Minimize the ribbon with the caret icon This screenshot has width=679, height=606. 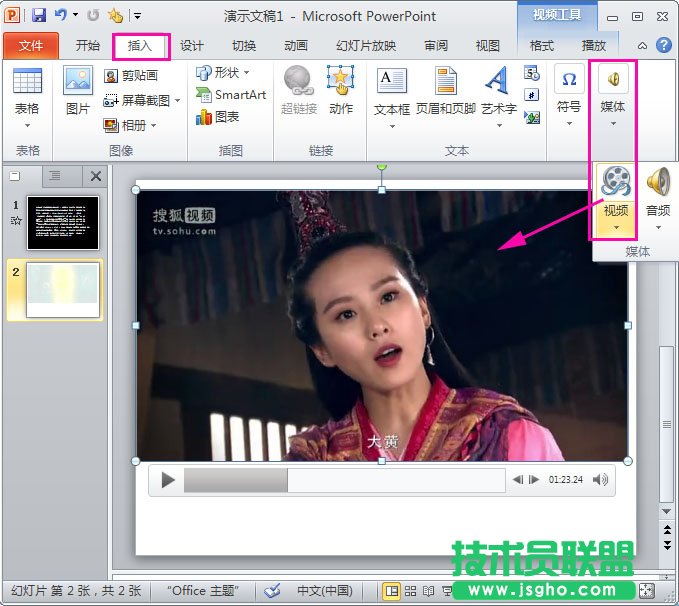(643, 45)
